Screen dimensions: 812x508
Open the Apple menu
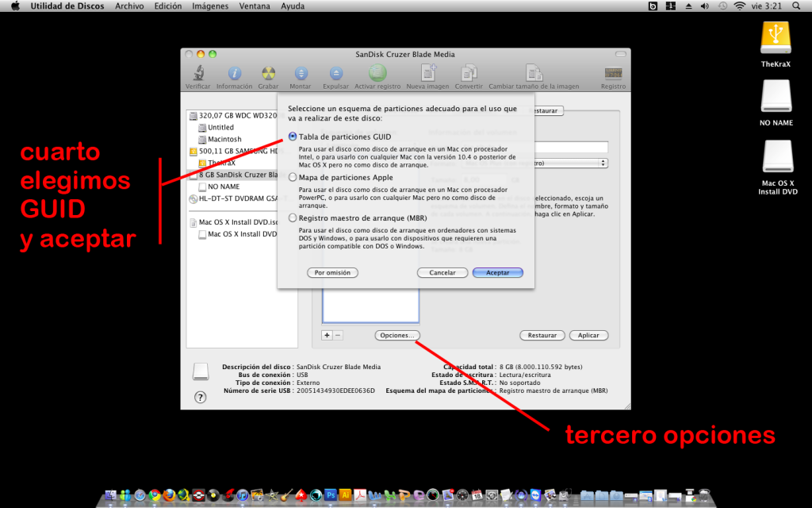coord(15,6)
